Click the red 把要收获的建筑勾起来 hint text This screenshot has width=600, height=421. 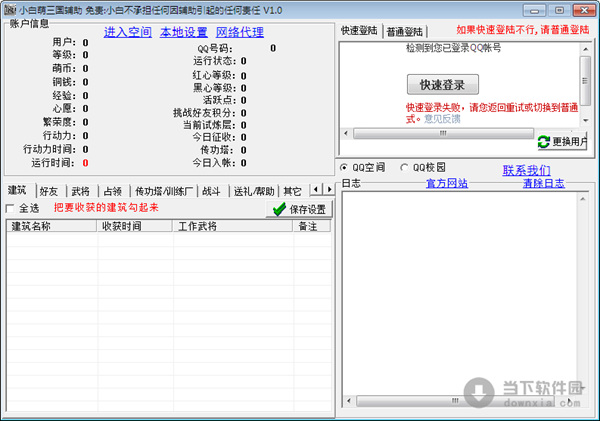pos(106,208)
